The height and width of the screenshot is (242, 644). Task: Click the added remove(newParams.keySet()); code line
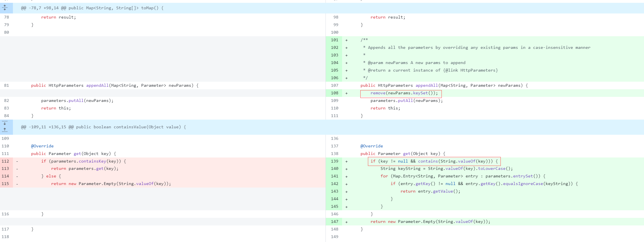pyautogui.click(x=404, y=93)
